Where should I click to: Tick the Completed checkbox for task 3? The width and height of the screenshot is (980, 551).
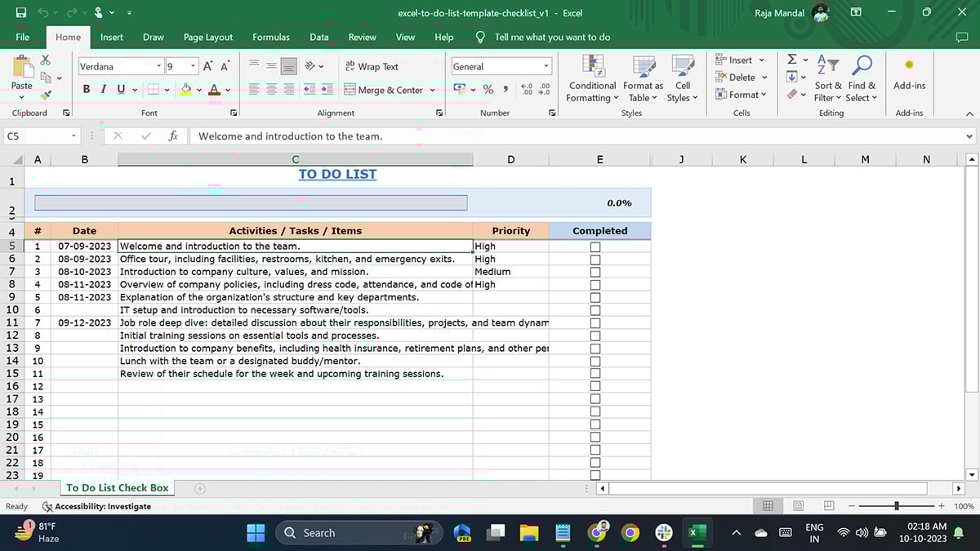point(595,272)
